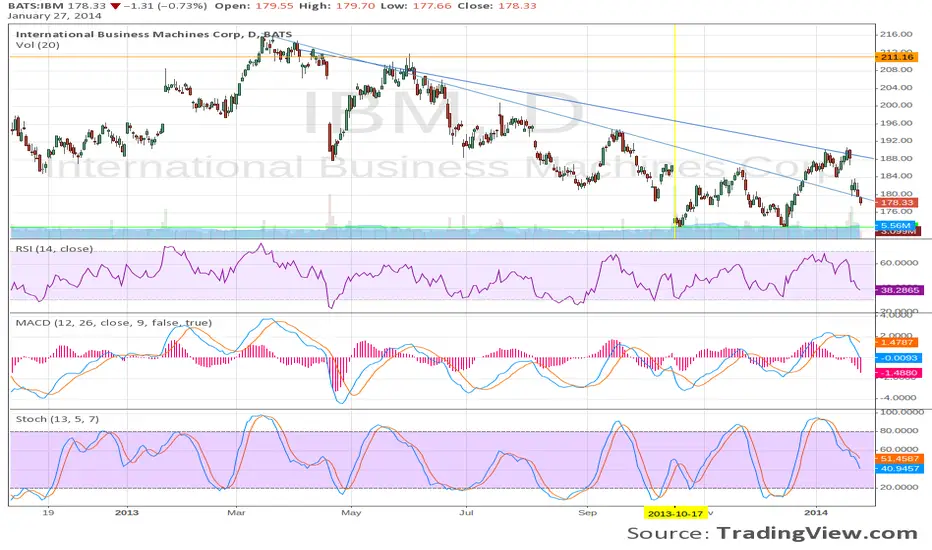Select the Stoch (13, 5, 7) indicator label

point(50,416)
